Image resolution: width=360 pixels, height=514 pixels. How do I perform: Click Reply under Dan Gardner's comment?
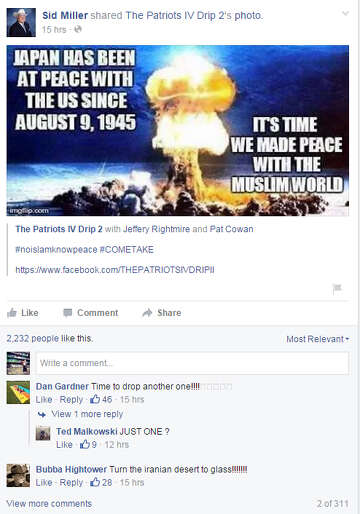click(x=71, y=399)
